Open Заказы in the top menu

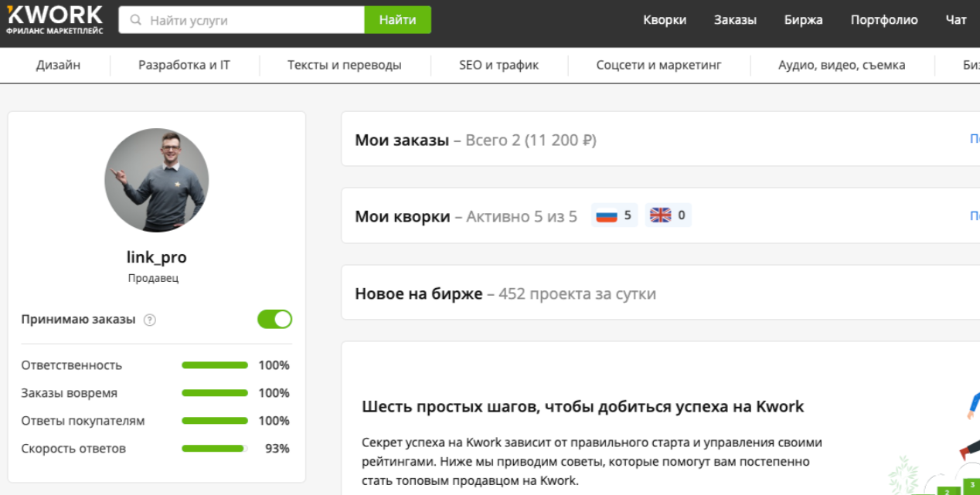tap(735, 20)
